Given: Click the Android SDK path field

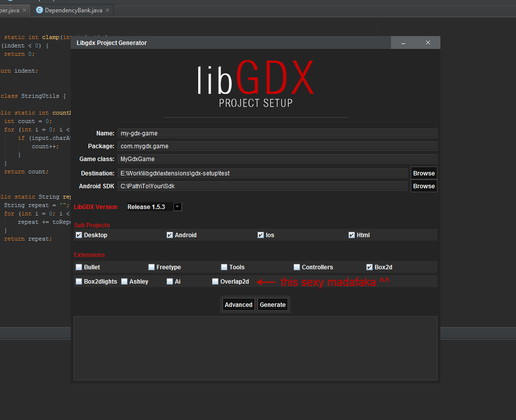Looking at the screenshot, I should tap(262, 186).
